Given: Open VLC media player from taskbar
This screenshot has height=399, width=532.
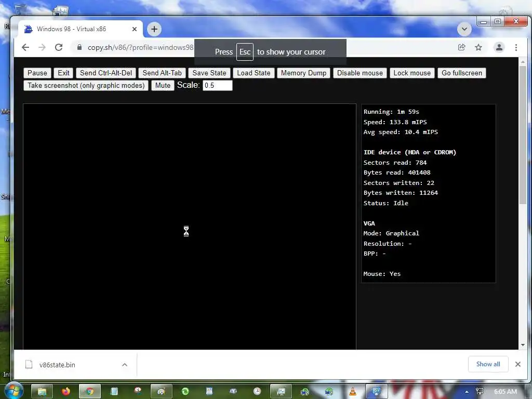Looking at the screenshot, I should (353, 392).
